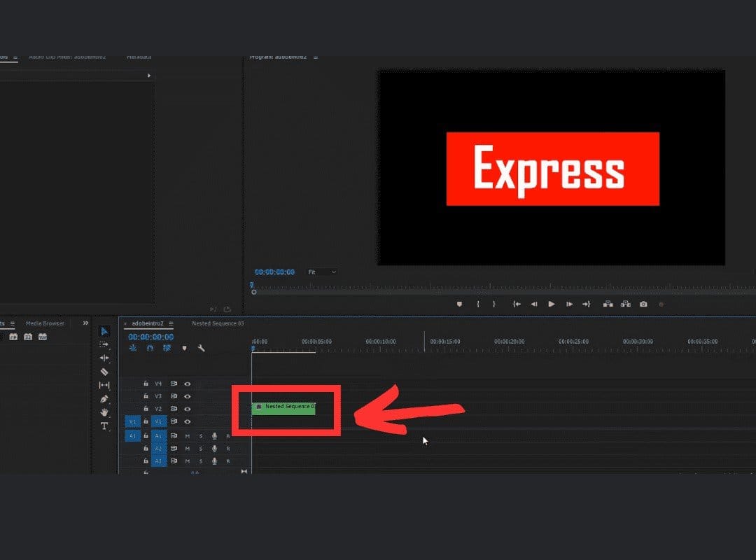Open the Fit zoom level dropdown
This screenshot has width=756, height=560.
click(322, 272)
